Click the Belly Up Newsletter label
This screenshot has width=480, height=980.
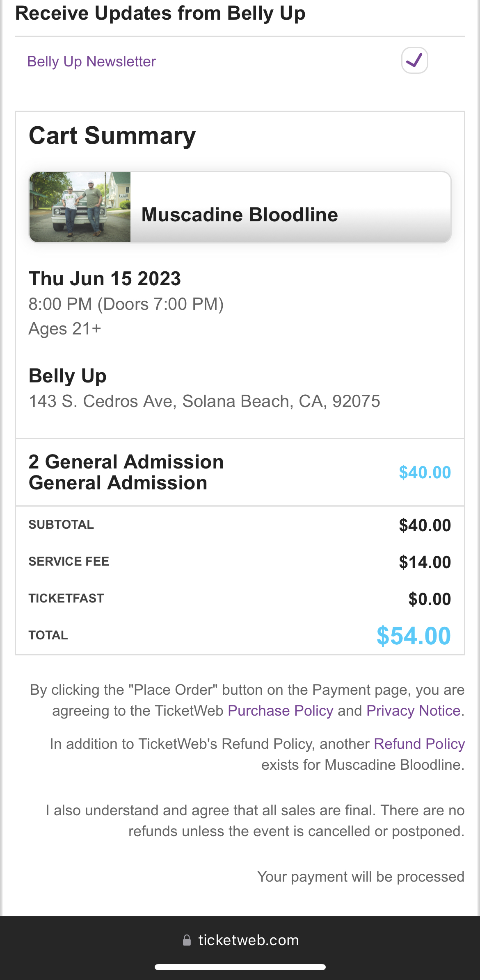(91, 61)
